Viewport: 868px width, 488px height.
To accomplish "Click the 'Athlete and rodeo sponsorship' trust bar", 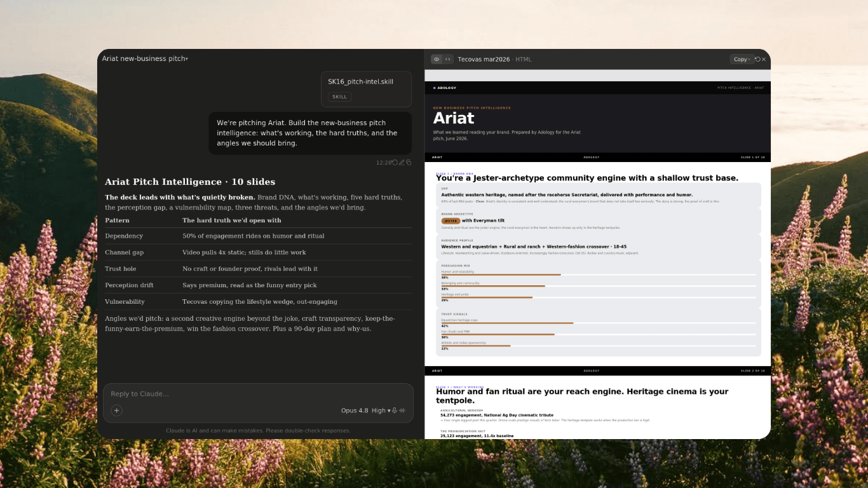I will (x=599, y=346).
